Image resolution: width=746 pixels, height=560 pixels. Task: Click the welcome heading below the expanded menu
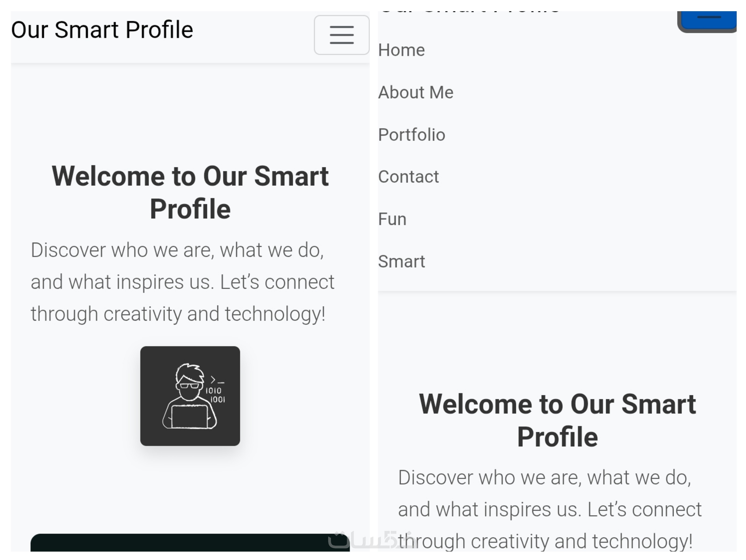click(557, 420)
